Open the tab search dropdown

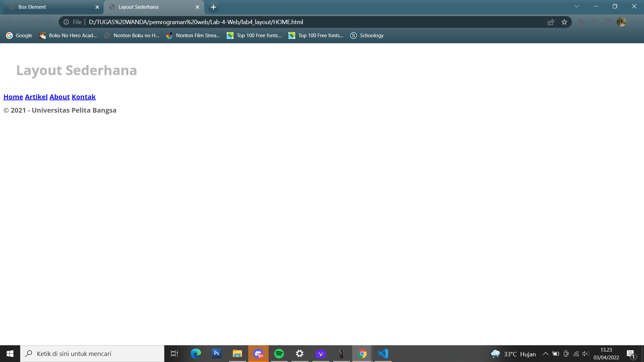577,6
